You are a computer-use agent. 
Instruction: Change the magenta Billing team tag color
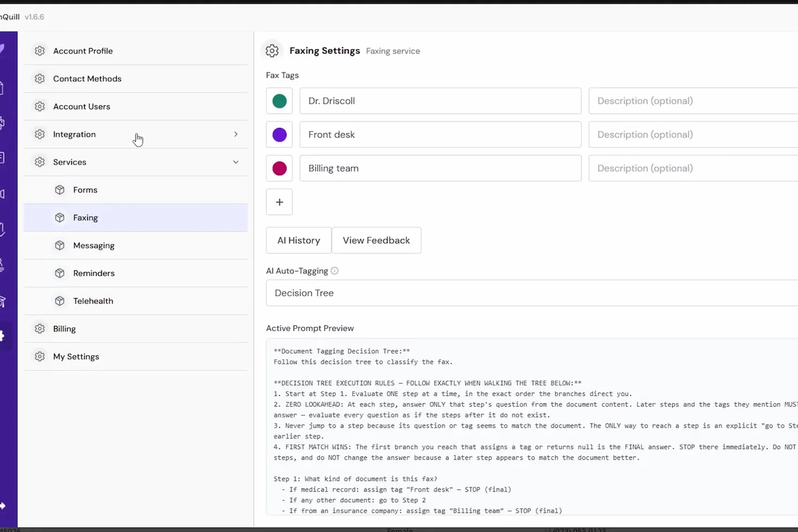click(x=279, y=169)
